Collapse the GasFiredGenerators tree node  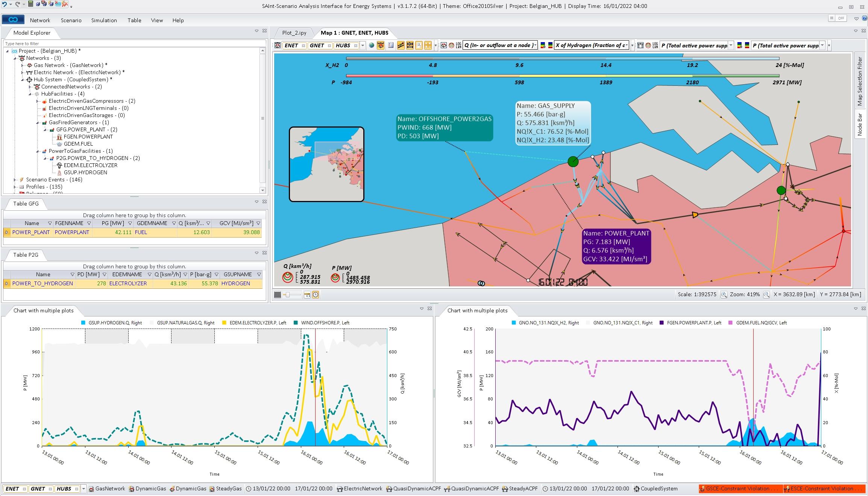pyautogui.click(x=38, y=123)
